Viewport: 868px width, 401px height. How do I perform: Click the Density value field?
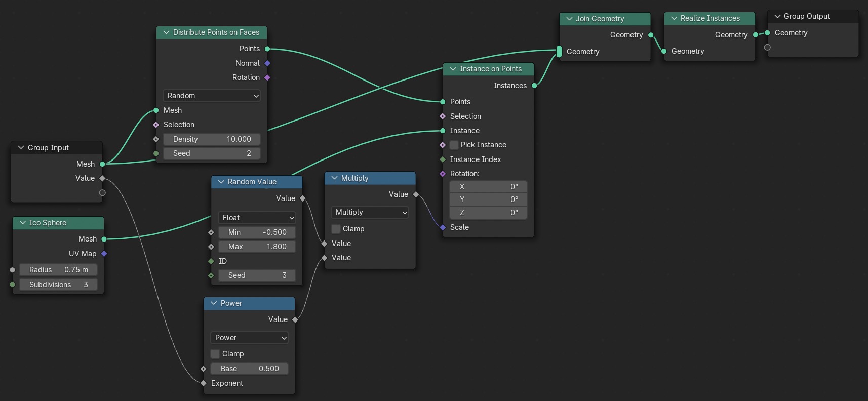[212, 139]
